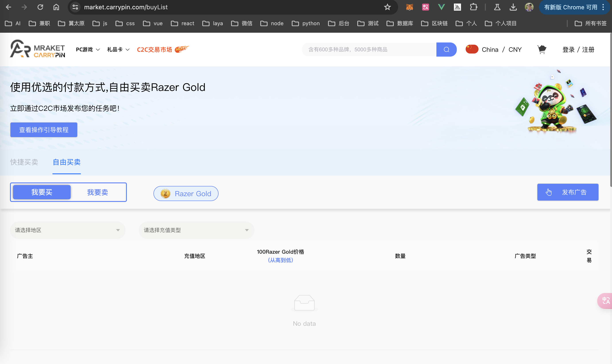The image size is (612, 364).
Task: Expand the PC游戏 dropdown menu
Action: point(88,50)
